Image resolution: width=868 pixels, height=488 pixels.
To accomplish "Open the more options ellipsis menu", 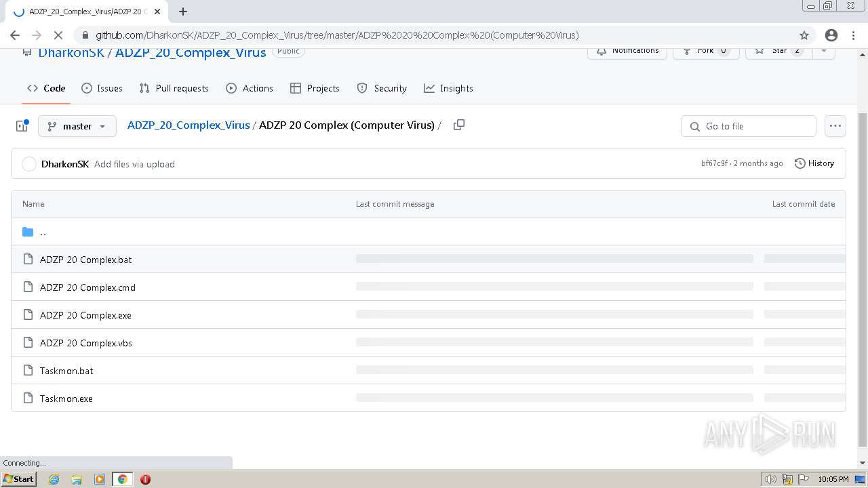I will 835,126.
